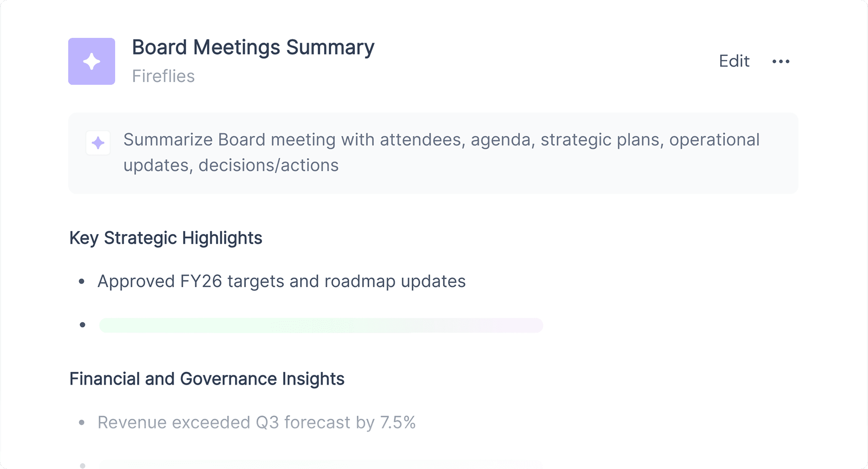Click the faded loading bar at bottom
Image resolution: width=868 pixels, height=469 pixels.
point(321,464)
